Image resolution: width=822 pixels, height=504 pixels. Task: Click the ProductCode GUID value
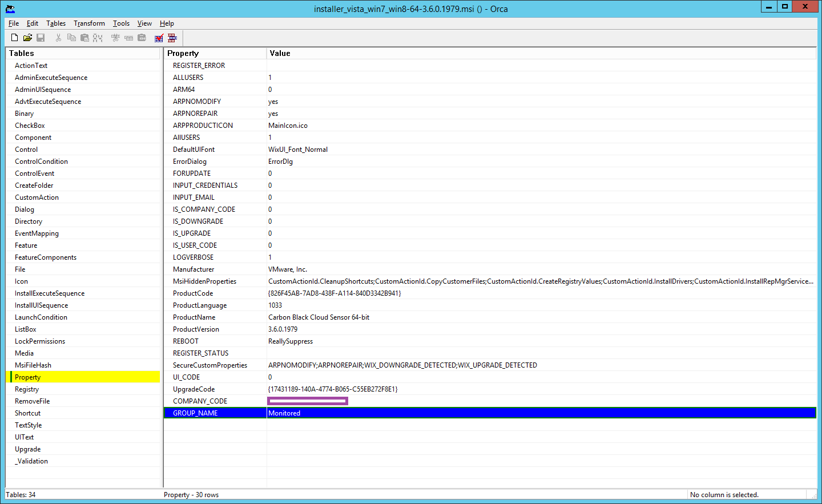[x=335, y=293]
